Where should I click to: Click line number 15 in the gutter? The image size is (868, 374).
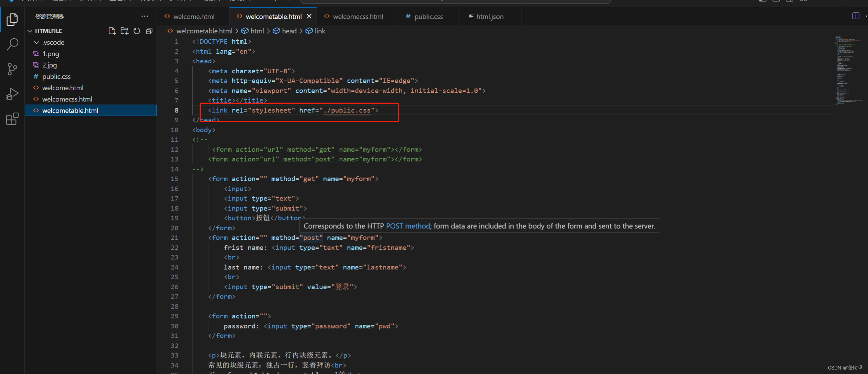[174, 179]
